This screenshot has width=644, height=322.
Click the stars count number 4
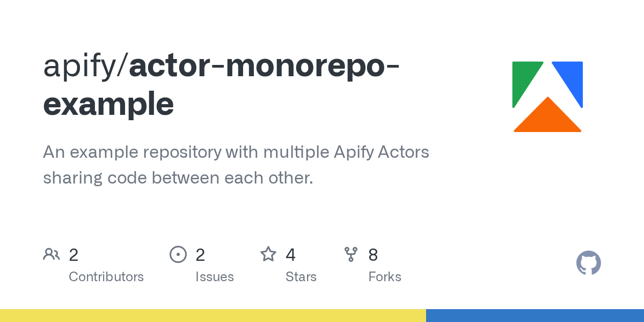(290, 255)
